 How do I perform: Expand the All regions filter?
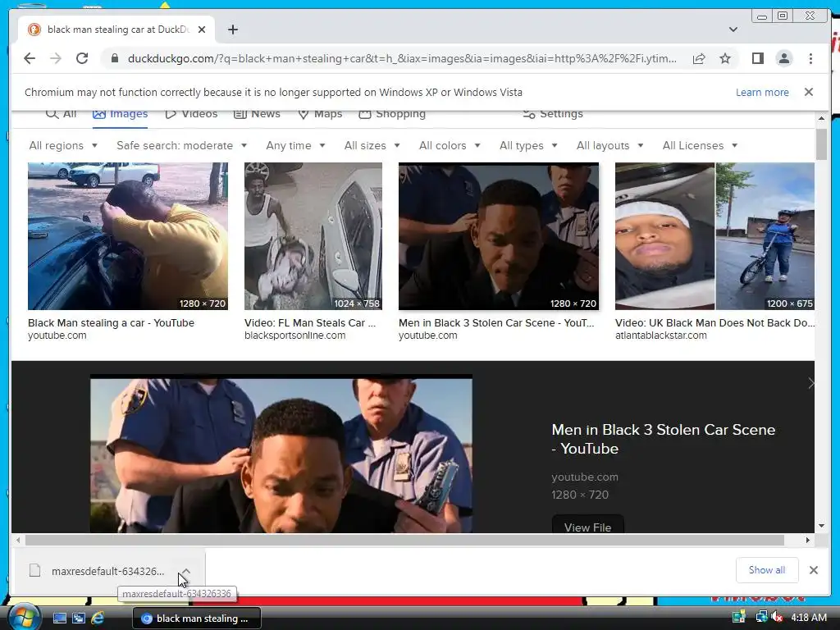pos(63,145)
